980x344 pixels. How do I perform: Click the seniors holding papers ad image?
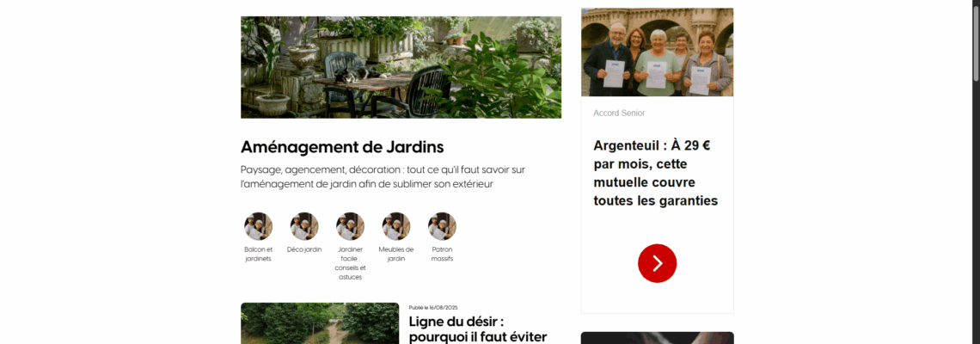pyautogui.click(x=657, y=52)
